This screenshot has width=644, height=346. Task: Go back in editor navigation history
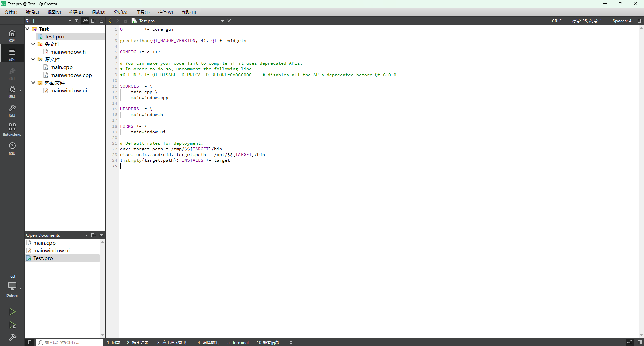click(110, 21)
